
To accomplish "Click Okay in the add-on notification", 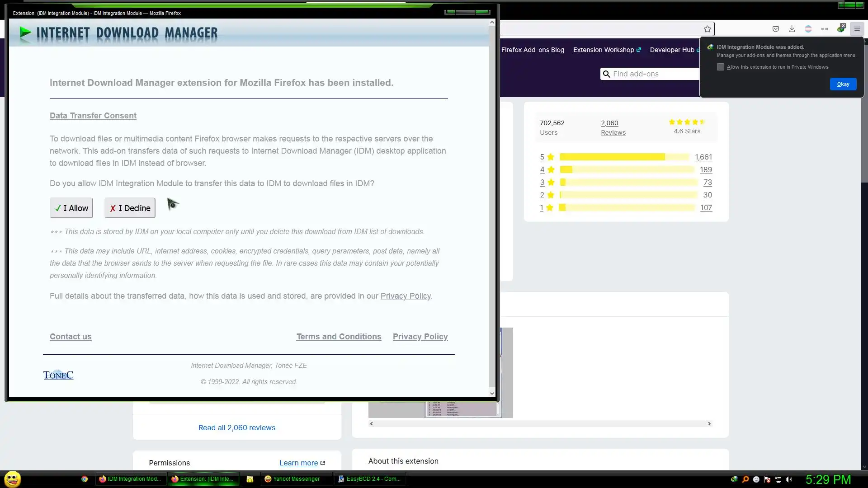I will click(x=843, y=84).
